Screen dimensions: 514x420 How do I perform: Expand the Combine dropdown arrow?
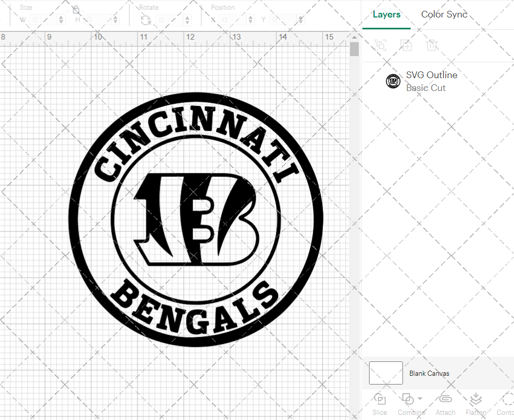[420, 399]
